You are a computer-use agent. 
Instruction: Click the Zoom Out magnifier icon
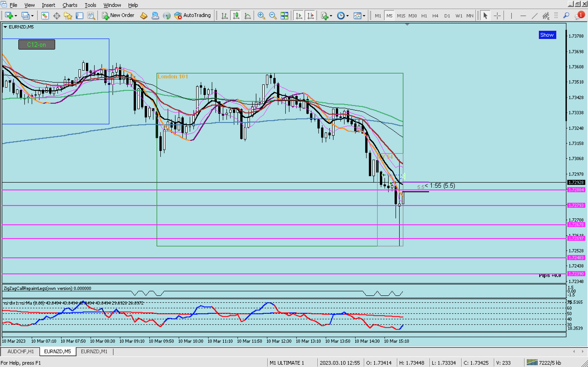click(273, 16)
